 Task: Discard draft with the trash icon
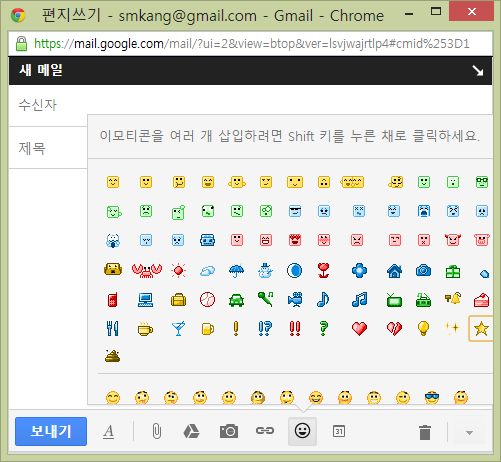click(x=425, y=432)
